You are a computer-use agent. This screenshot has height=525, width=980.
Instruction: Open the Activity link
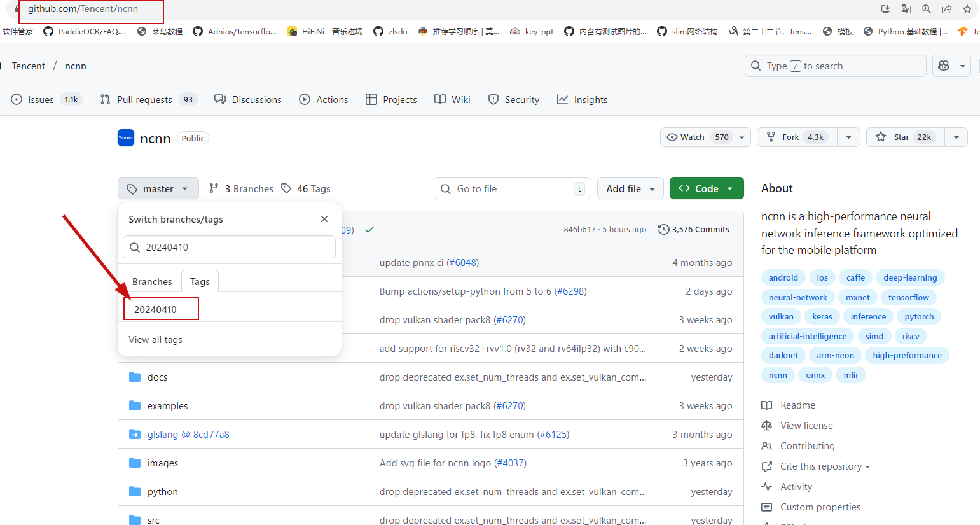[x=787, y=487]
